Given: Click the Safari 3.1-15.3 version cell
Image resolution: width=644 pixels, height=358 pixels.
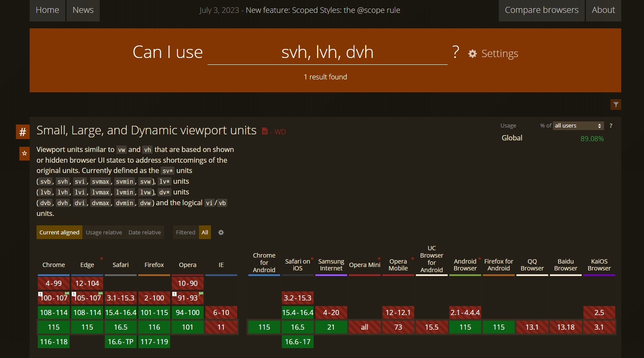Looking at the screenshot, I should (x=121, y=298).
